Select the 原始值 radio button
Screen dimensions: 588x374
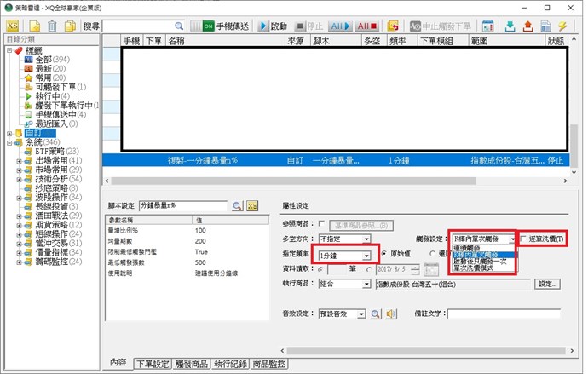[x=383, y=254]
